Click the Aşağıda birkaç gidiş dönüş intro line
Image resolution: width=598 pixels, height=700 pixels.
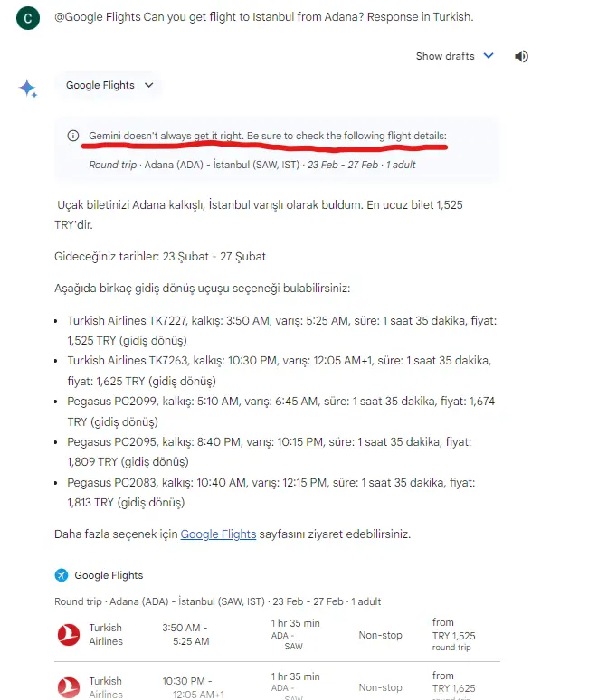(203, 289)
